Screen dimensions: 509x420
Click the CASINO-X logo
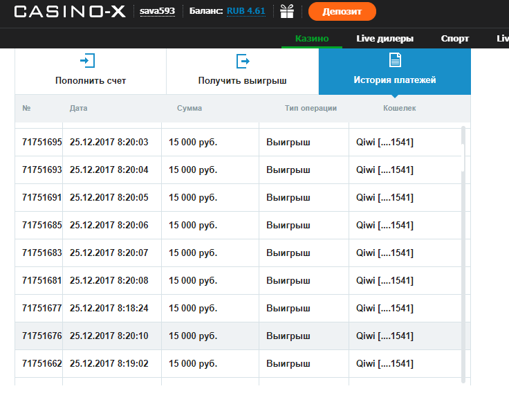(70, 12)
